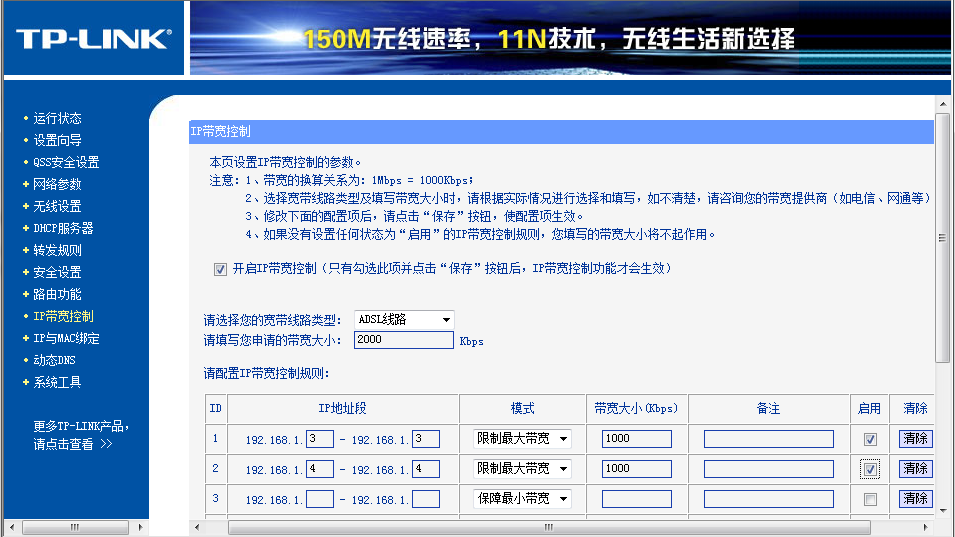Screen dimensions: 955x537
Task: Toggle rule 1 启用 checkbox
Action: (870, 439)
